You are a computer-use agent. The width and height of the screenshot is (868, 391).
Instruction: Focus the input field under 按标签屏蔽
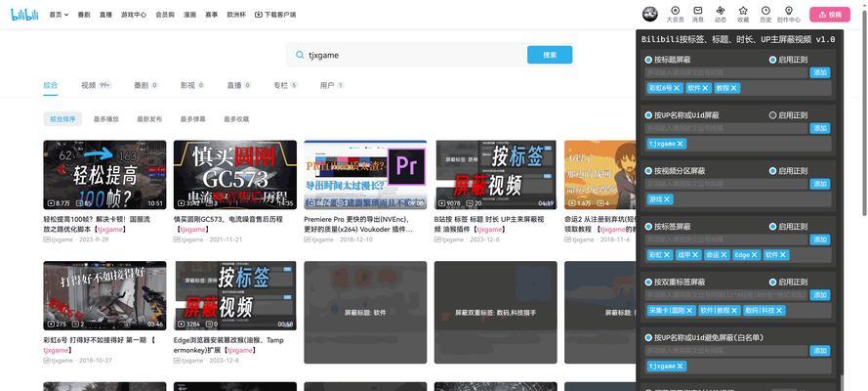[x=726, y=239]
